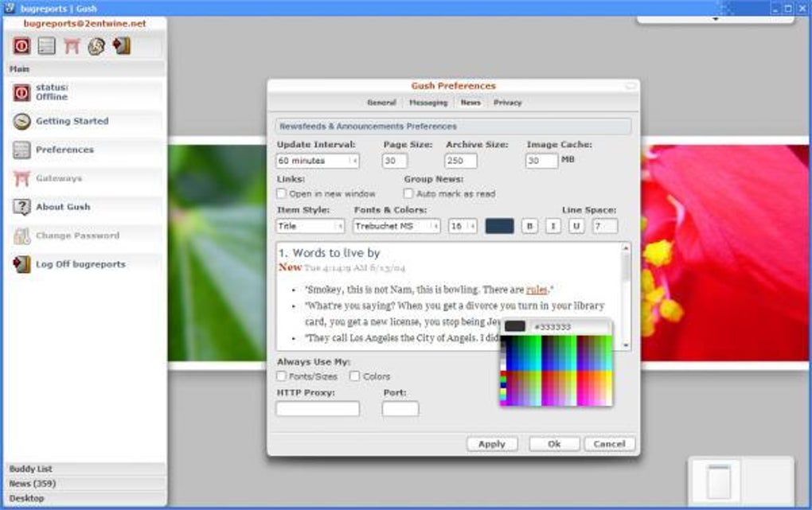Expand the Desktop panel
The height and width of the screenshot is (510, 812).
(85, 498)
